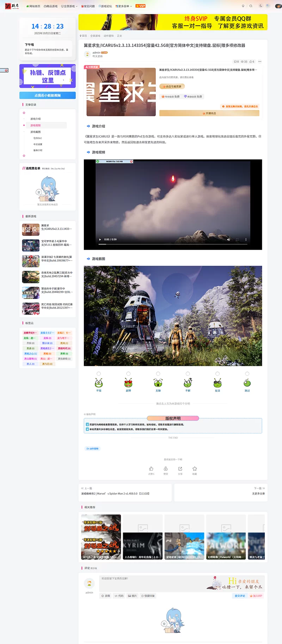Select the 路过 rating radio button
282x644 pixels.
[x=247, y=374]
